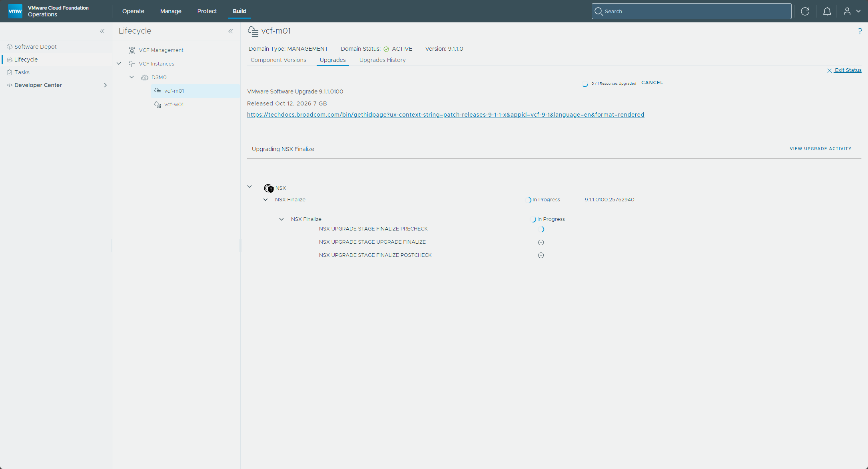Screen dimensions: 868x469
Task: Click NSX UPGRADE STAGE FINALIZE PRECHECK text
Action: coord(373,229)
